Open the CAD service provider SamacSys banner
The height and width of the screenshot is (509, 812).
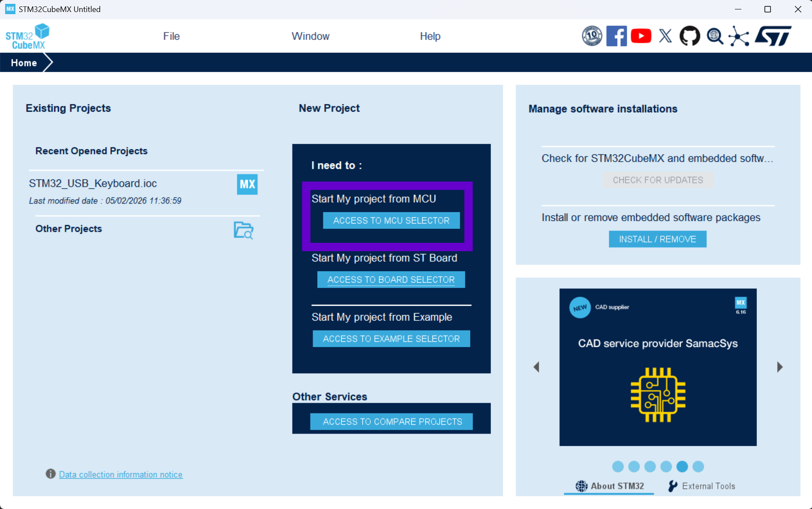coord(658,367)
